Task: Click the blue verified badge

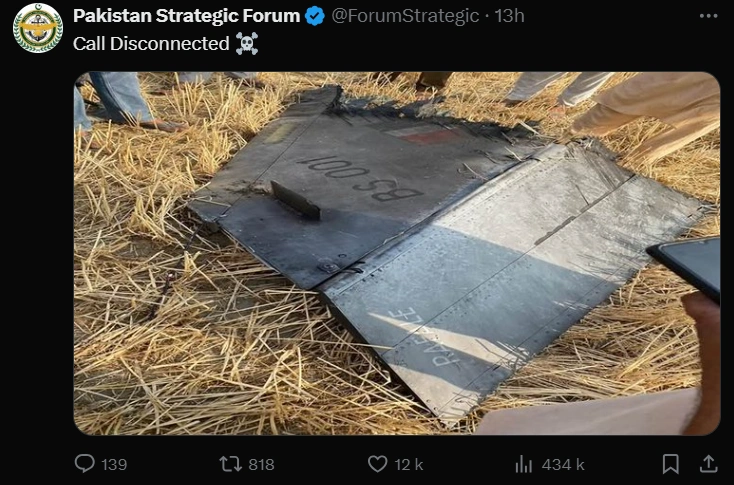Action: click(315, 16)
